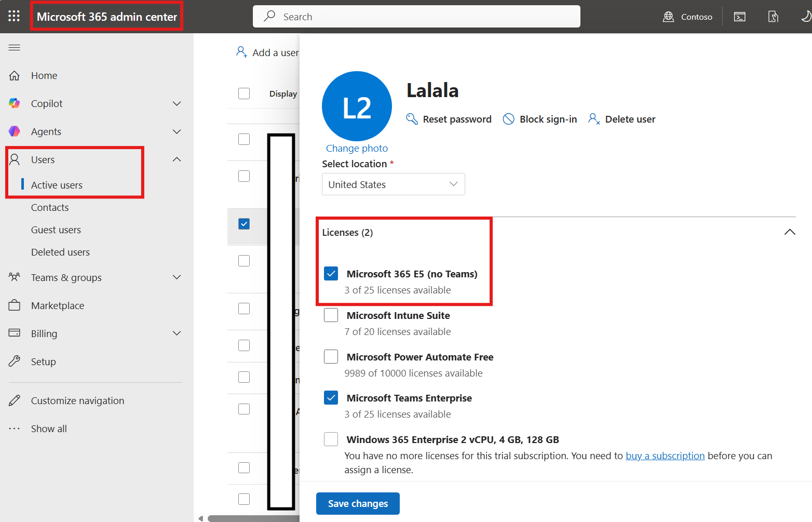The height and width of the screenshot is (522, 812).
Task: Click Save changes button
Action: (x=358, y=503)
